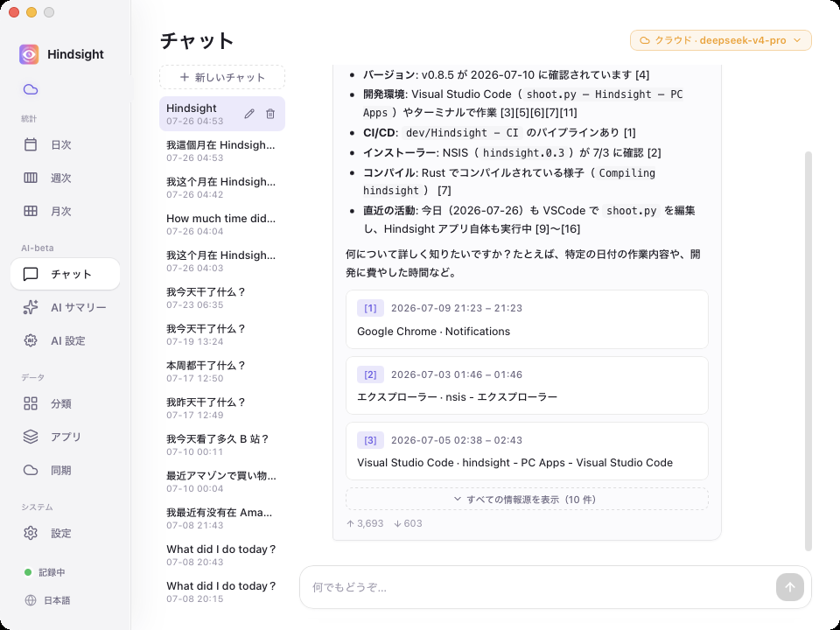Click the layers icon next to アプリ
Viewport: 840px width, 630px height.
(x=31, y=437)
